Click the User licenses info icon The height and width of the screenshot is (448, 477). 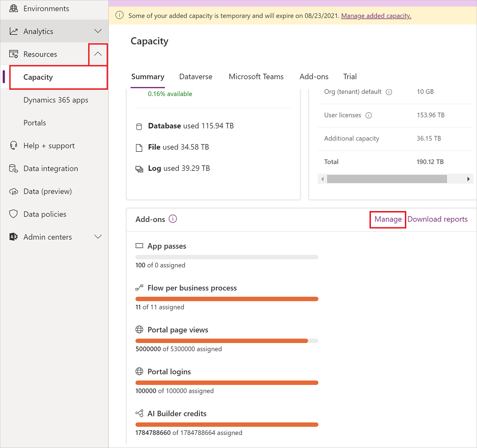(x=369, y=115)
